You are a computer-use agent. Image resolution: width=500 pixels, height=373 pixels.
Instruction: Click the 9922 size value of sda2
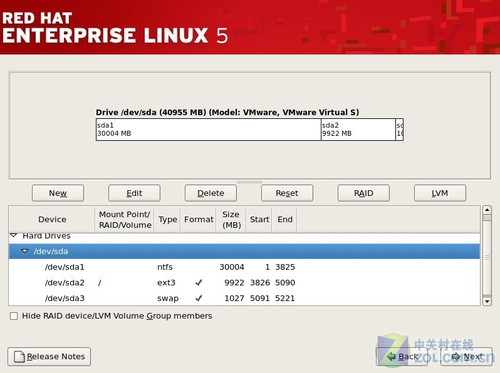click(234, 283)
